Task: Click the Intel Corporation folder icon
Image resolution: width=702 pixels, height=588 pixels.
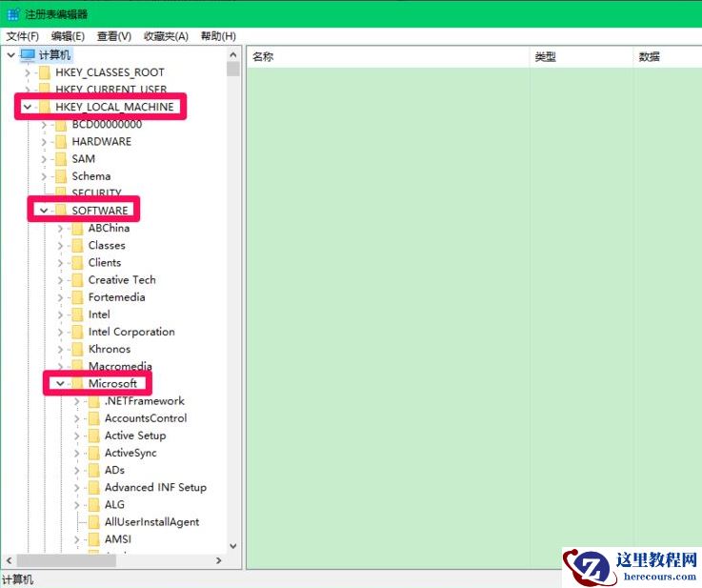Action: [77, 333]
